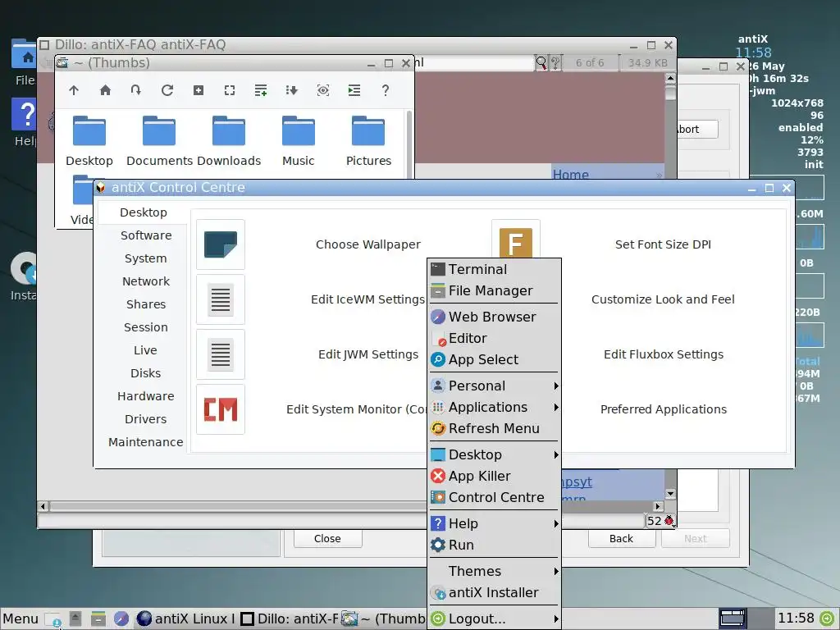Screen dimensions: 840x630
Task: Switch to the Shares tab
Action: pos(146,305)
